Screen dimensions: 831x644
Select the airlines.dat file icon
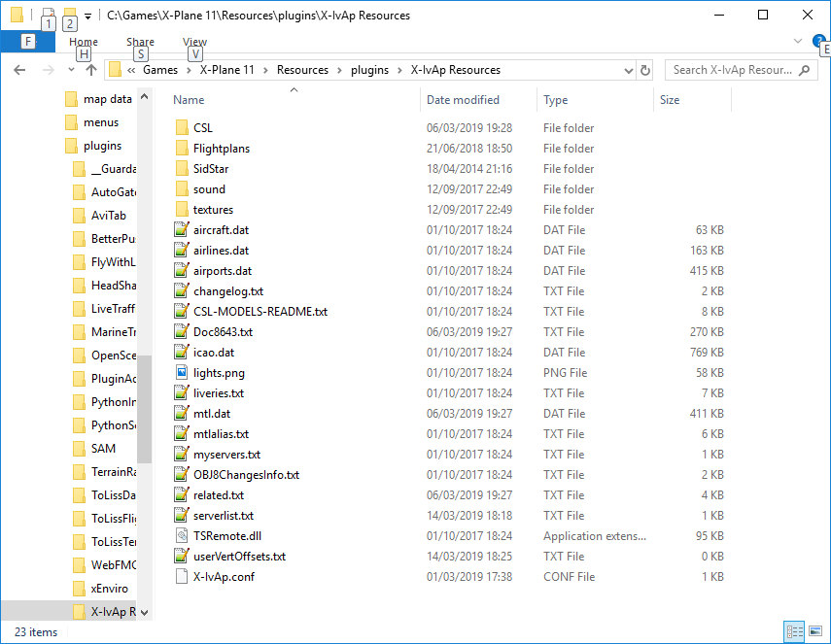tap(181, 250)
